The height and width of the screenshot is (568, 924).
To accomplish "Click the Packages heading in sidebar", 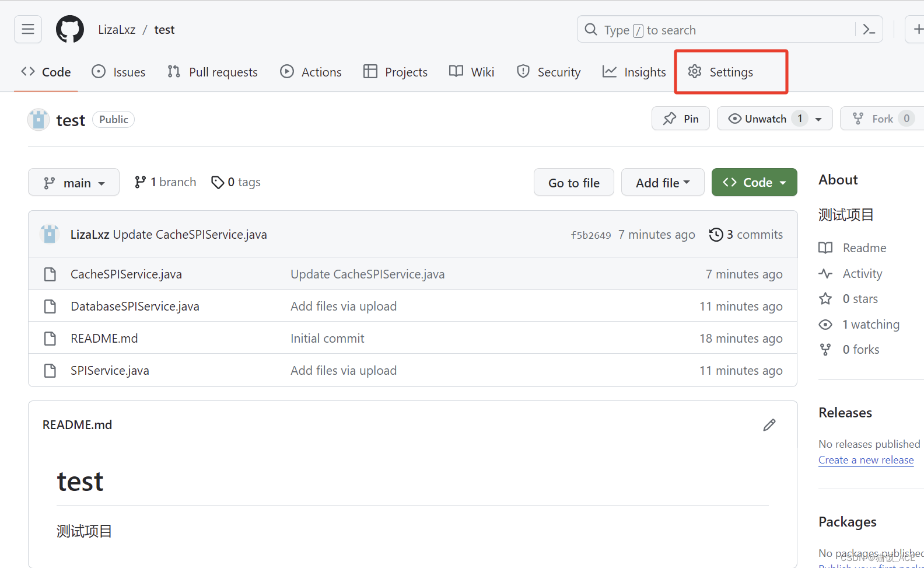I will (x=848, y=522).
